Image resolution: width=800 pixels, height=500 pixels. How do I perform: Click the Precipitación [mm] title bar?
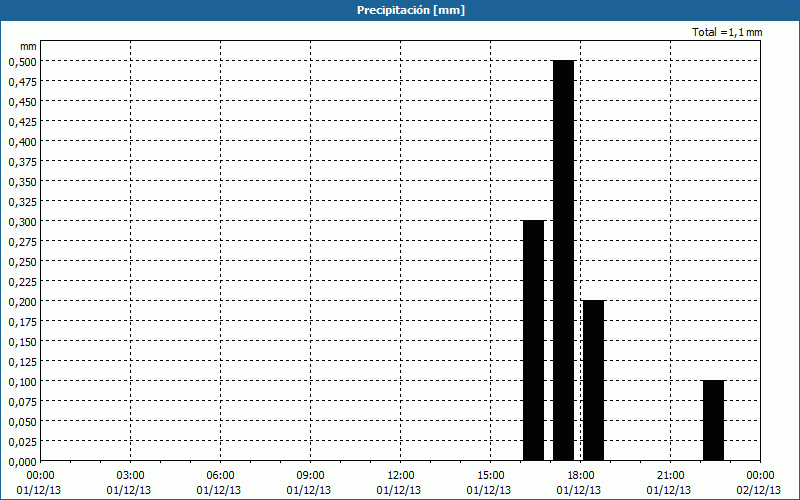pos(400,10)
